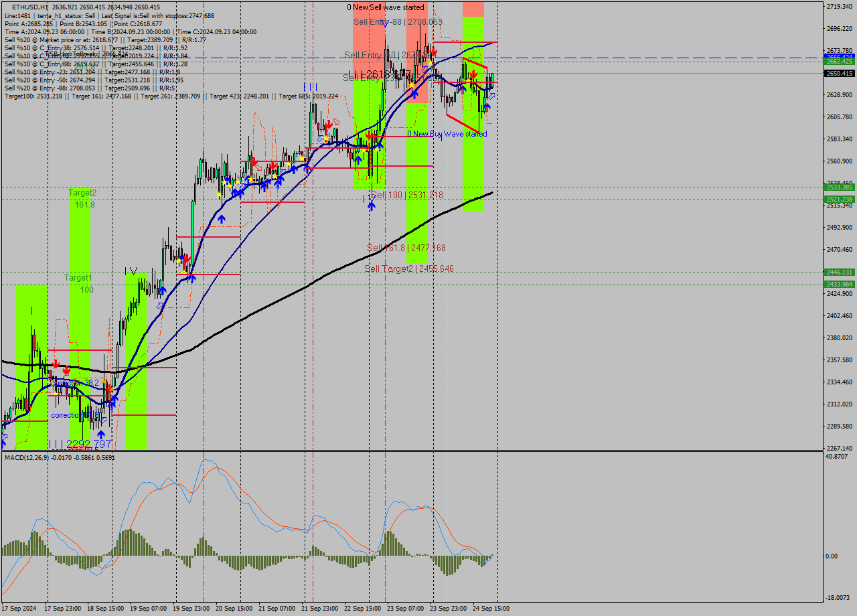Click the 'Sell 100 | 2531.218' label

pyautogui.click(x=407, y=195)
